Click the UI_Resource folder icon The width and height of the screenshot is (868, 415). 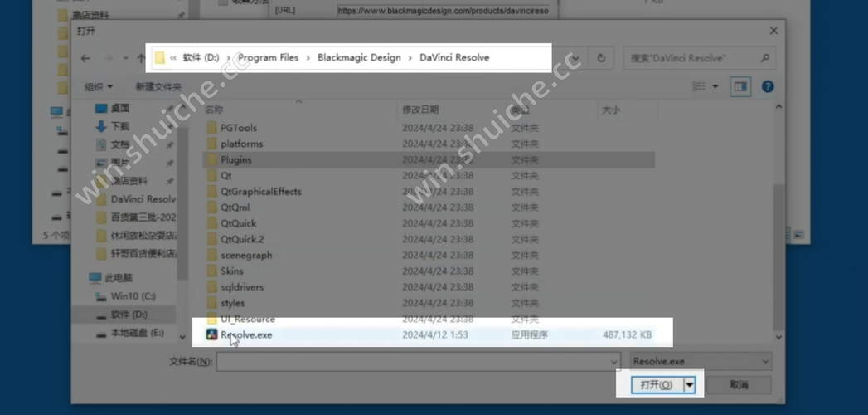211,320
